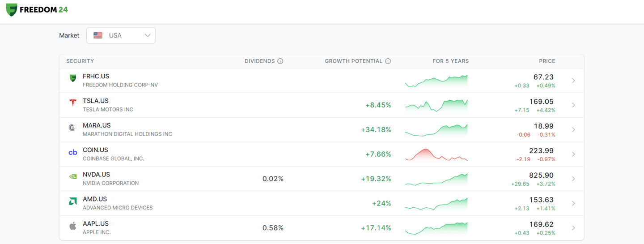The image size is (644, 244).
Task: Click the Tesla price 169.05
Action: tap(542, 102)
